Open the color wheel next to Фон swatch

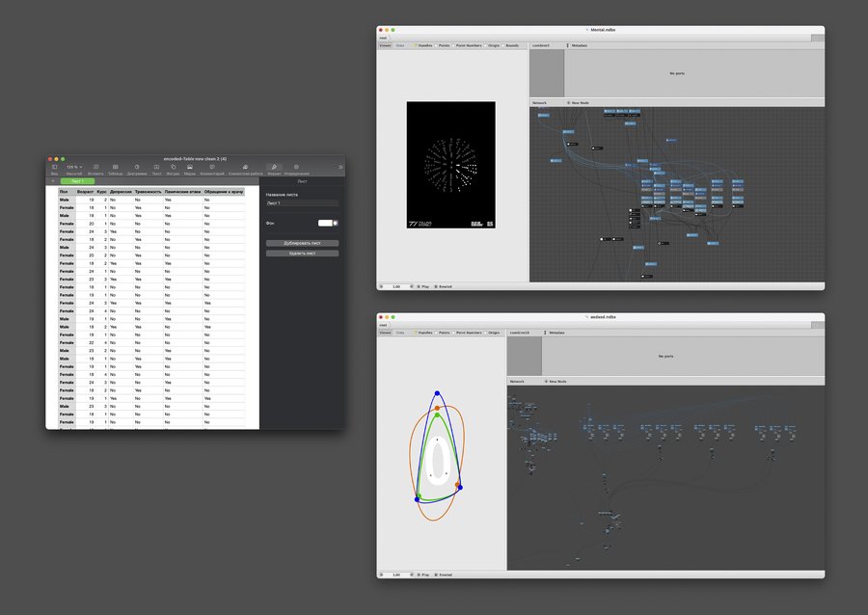click(x=336, y=223)
